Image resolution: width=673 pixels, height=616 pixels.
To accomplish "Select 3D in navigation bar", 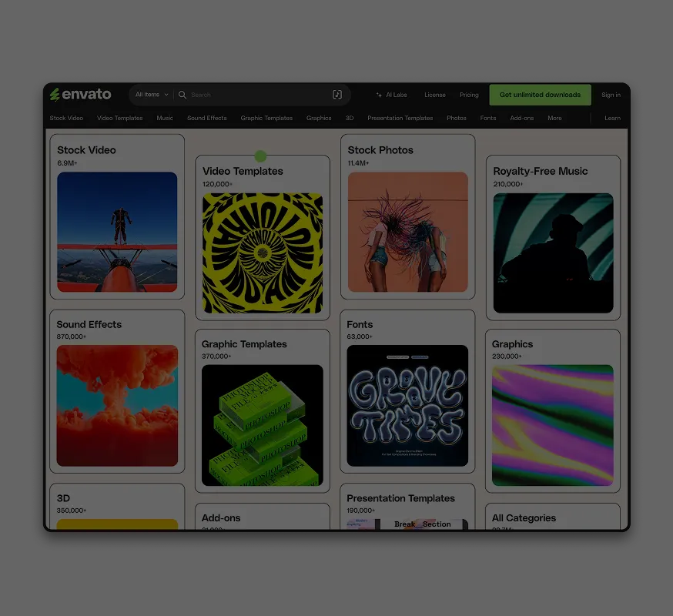I will [350, 118].
